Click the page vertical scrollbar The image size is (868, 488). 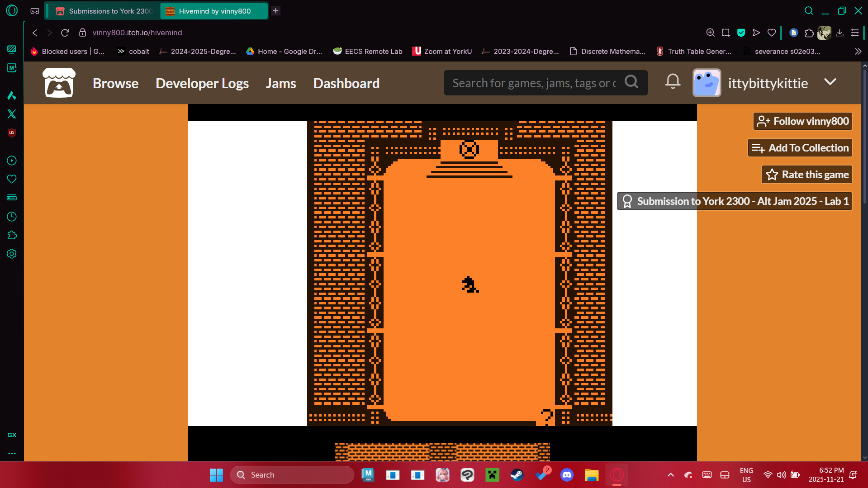[864, 136]
